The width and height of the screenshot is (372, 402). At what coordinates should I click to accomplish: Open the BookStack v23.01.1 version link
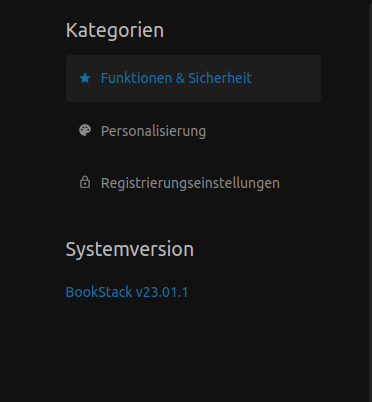point(127,292)
